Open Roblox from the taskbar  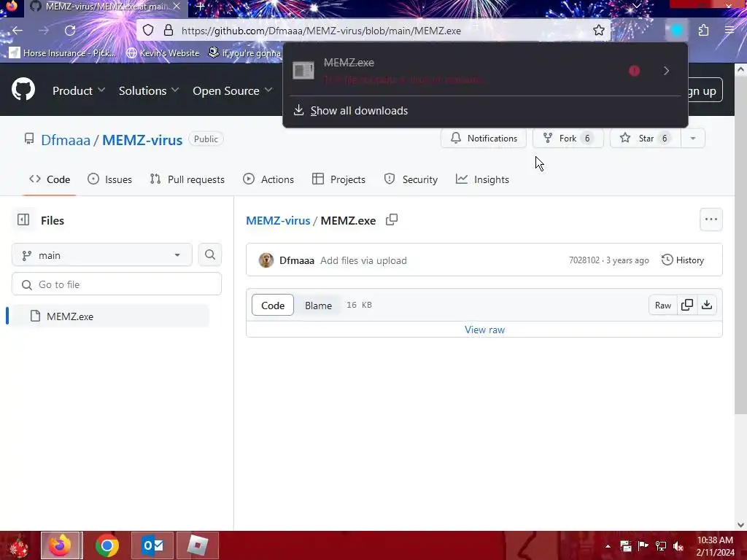(197, 545)
